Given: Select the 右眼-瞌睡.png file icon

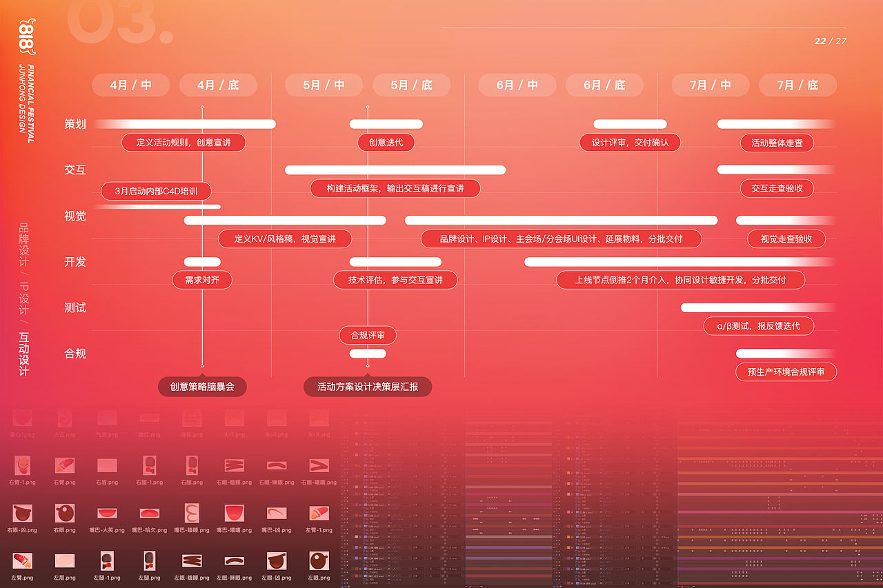Looking at the screenshot, I should (x=234, y=465).
